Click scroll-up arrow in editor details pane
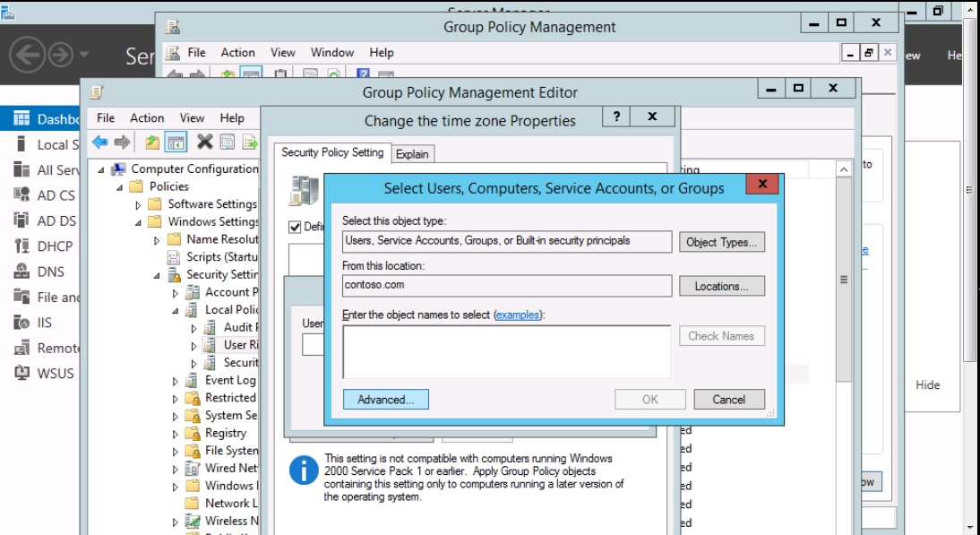The height and width of the screenshot is (535, 980). coord(844,169)
